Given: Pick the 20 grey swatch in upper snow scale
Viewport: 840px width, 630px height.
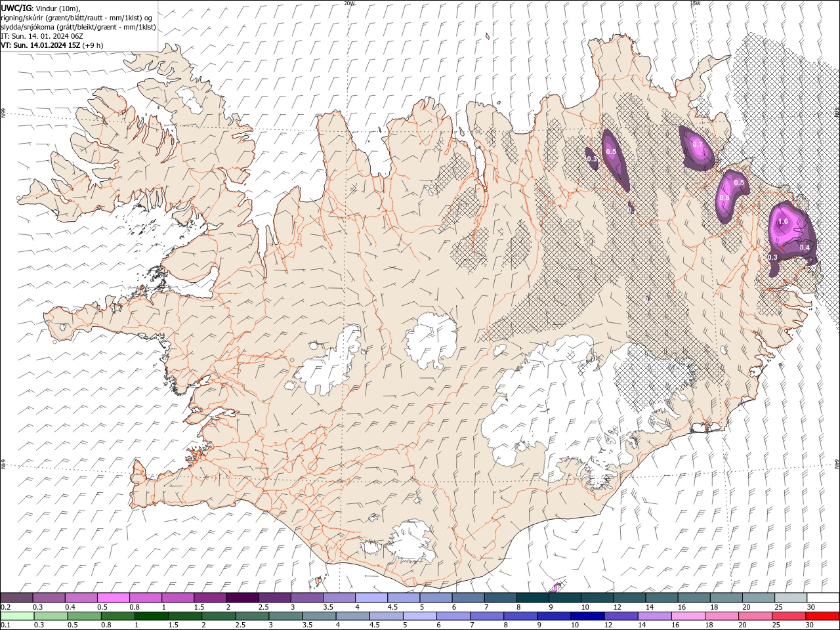Looking at the screenshot, I should tap(759, 598).
